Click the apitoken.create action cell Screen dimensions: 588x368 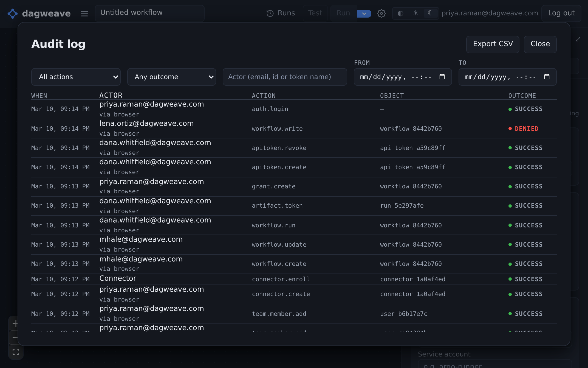(279, 167)
